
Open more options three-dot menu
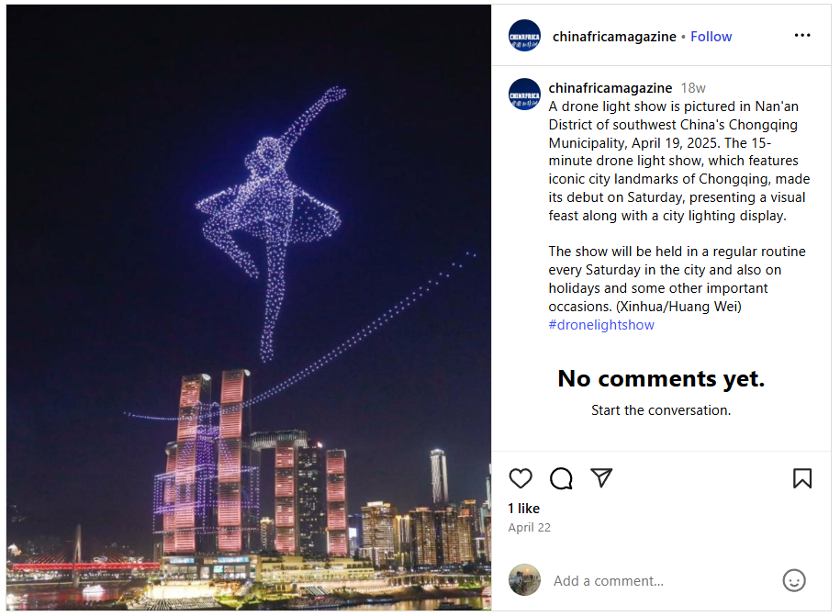coord(802,36)
